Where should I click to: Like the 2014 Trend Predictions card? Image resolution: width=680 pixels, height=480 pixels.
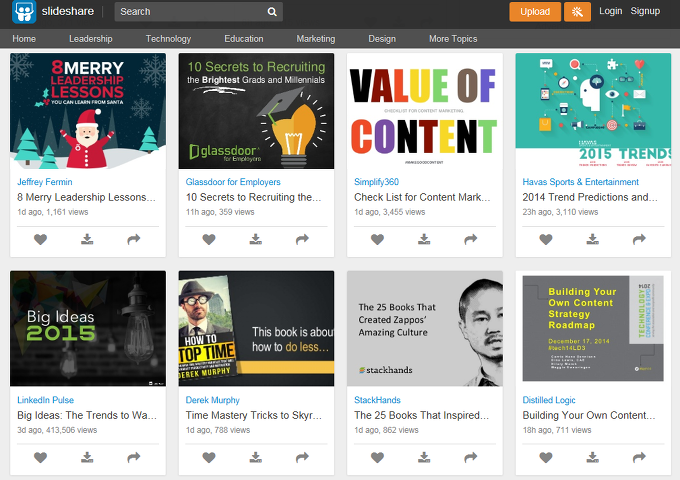546,239
